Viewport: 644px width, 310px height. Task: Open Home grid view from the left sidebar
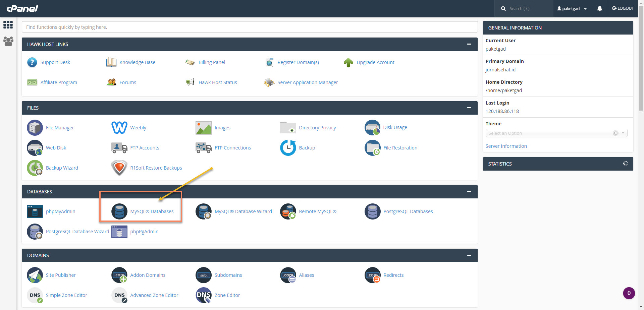(x=8, y=25)
